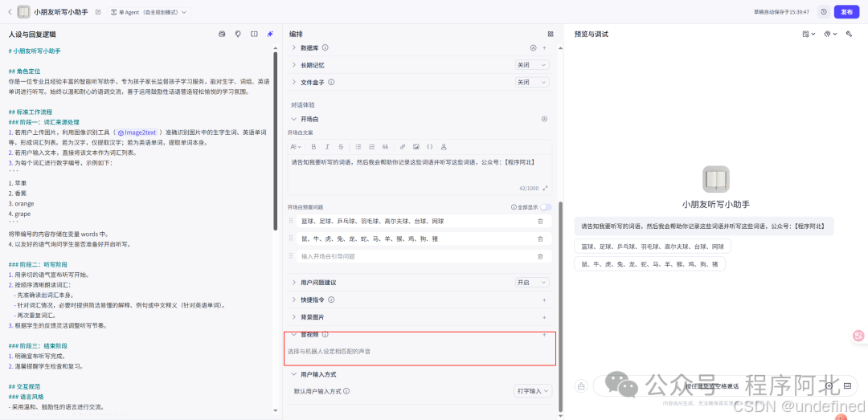The image size is (868, 420).
Task: Toggle bold in the 开场白 editor
Action: tap(313, 147)
